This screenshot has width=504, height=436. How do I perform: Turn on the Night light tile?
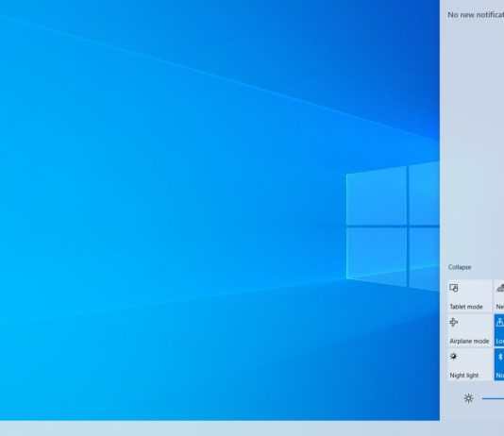click(x=470, y=364)
